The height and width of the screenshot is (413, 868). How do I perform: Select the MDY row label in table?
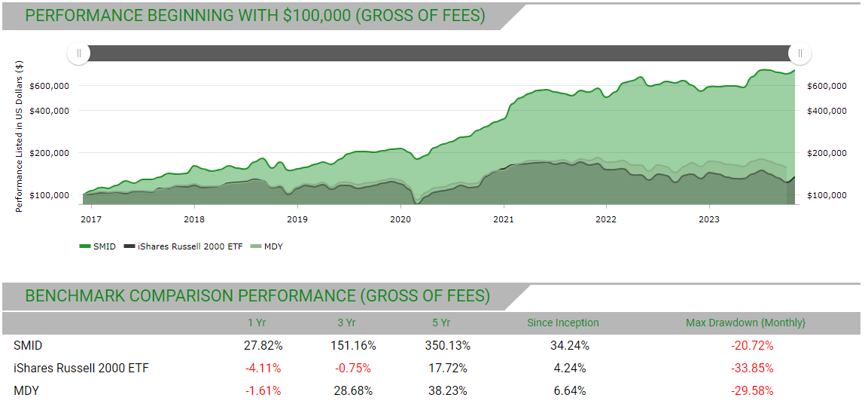point(26,390)
